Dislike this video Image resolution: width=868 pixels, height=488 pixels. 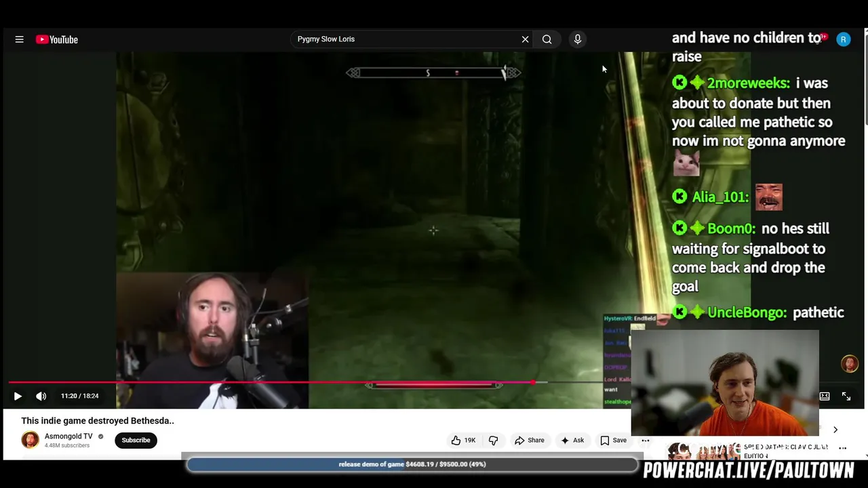(x=493, y=440)
